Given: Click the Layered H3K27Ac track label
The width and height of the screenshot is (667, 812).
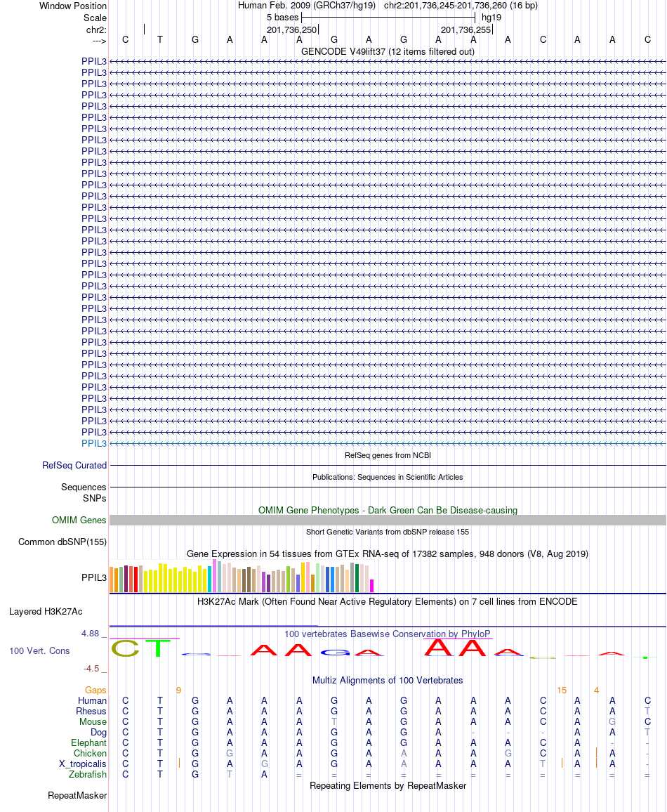Looking at the screenshot, I should [46, 612].
